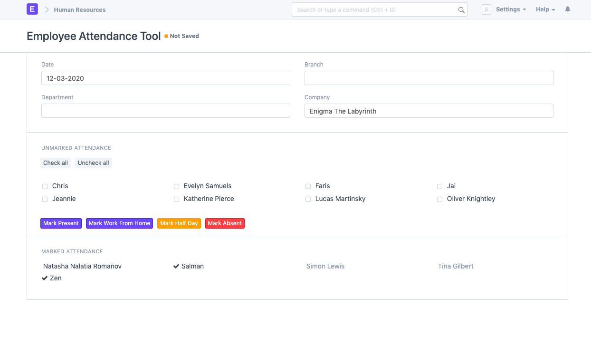Focus the search command bar

pyautogui.click(x=375, y=10)
